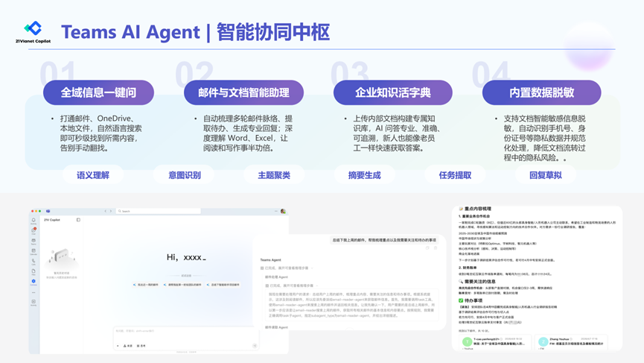This screenshot has width=644, height=363.
Task: Open Activity in the Teams sidebar
Action: click(x=34, y=221)
